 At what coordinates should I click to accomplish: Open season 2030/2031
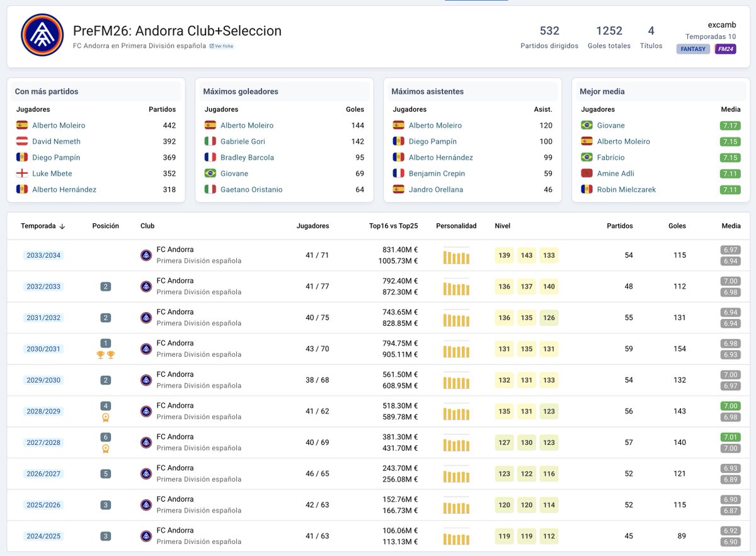point(43,349)
